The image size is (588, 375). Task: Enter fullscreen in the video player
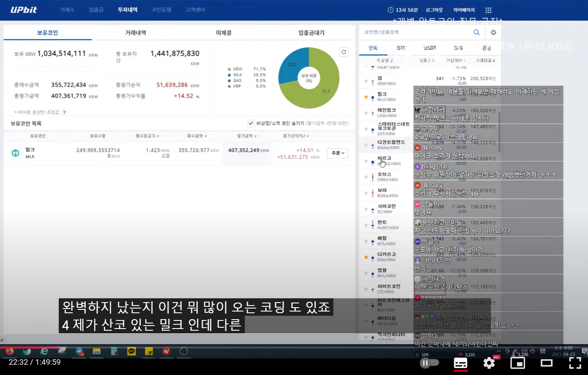[x=575, y=363]
